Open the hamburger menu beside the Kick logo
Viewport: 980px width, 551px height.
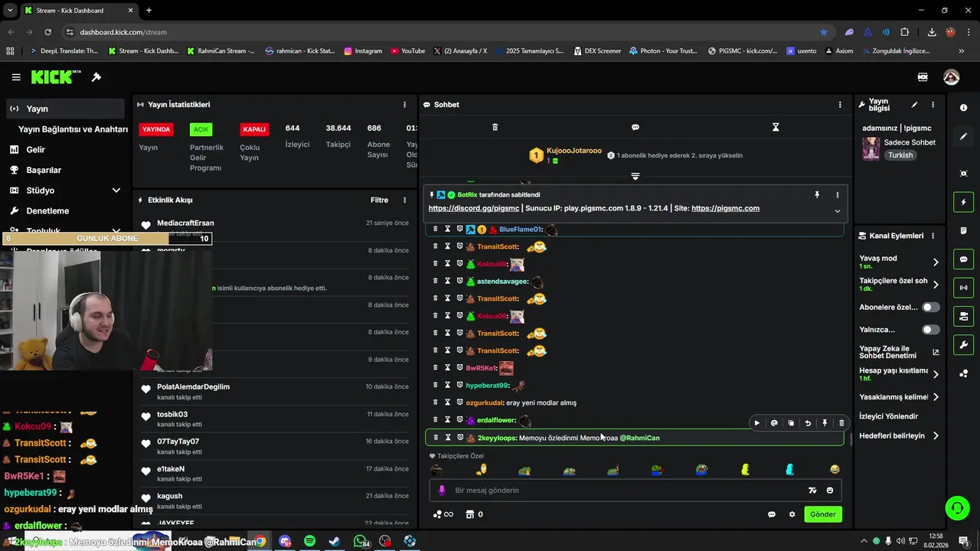tap(16, 77)
